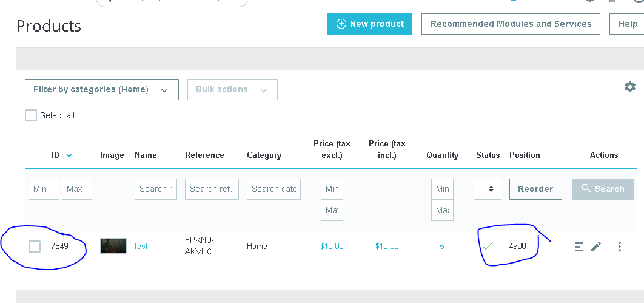This screenshot has width=644, height=303.
Task: Open the three-dot more actions menu
Action: tap(619, 247)
